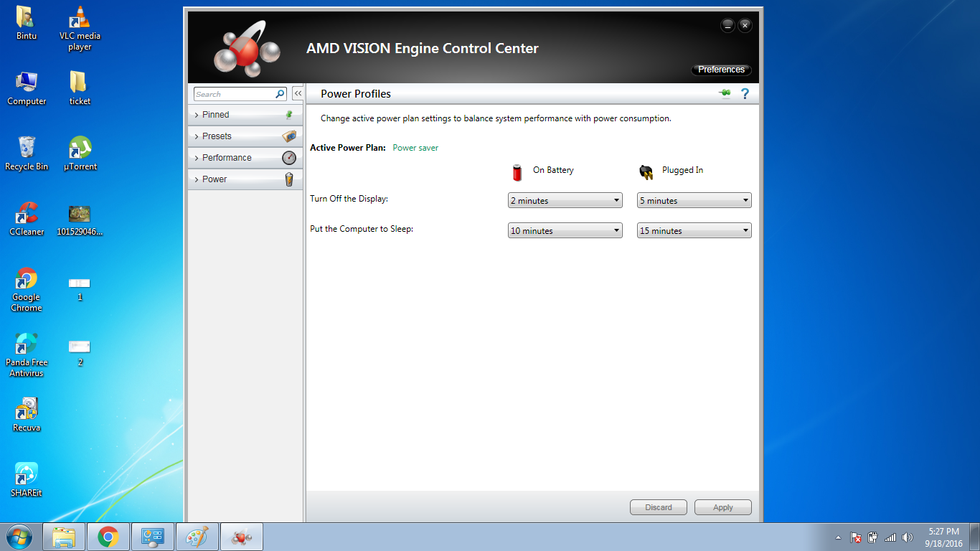This screenshot has width=980, height=551.
Task: Click the Apply button
Action: click(x=723, y=507)
